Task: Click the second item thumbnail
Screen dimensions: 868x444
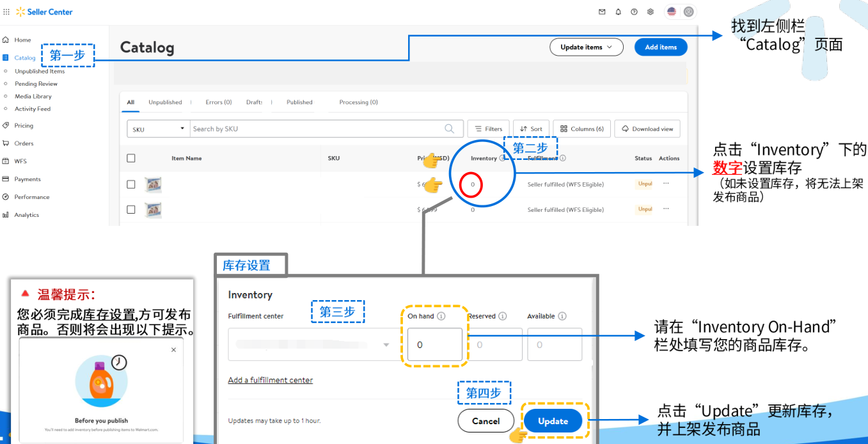Action: 153,210
